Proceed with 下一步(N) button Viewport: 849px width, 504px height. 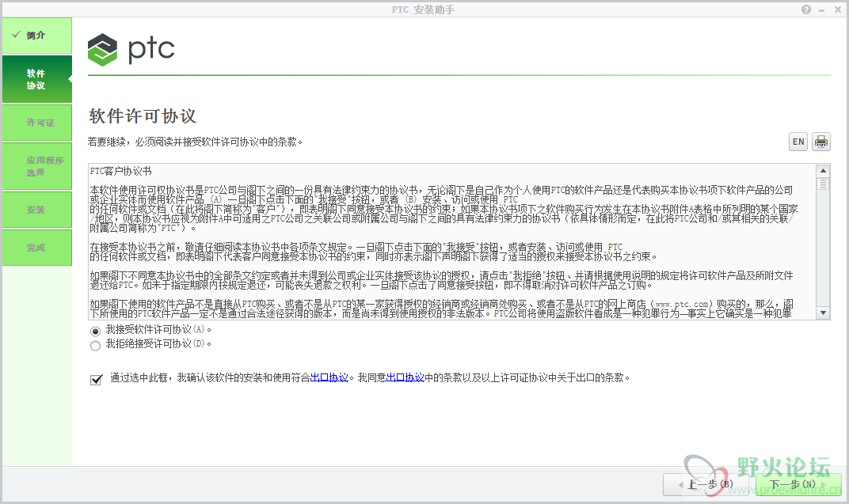pos(798,484)
